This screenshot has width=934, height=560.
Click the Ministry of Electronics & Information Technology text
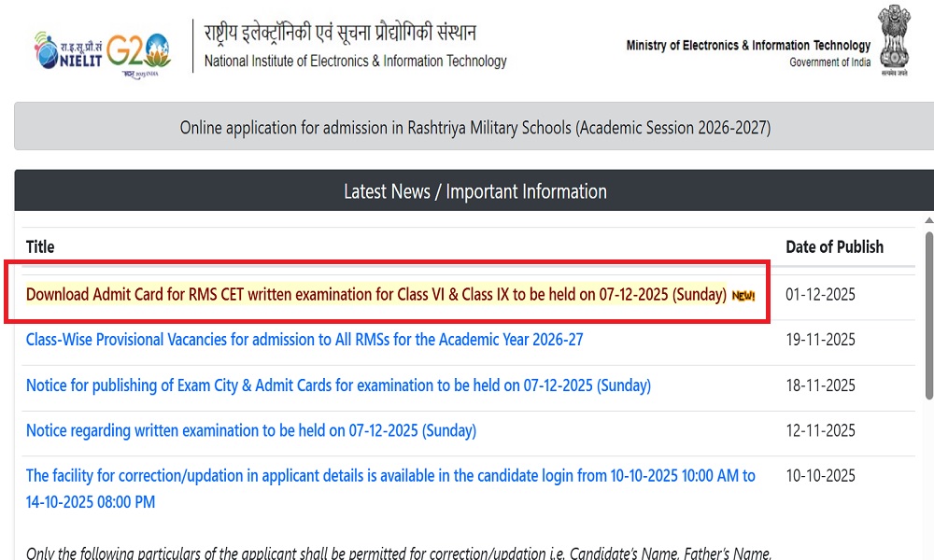pyautogui.click(x=749, y=45)
